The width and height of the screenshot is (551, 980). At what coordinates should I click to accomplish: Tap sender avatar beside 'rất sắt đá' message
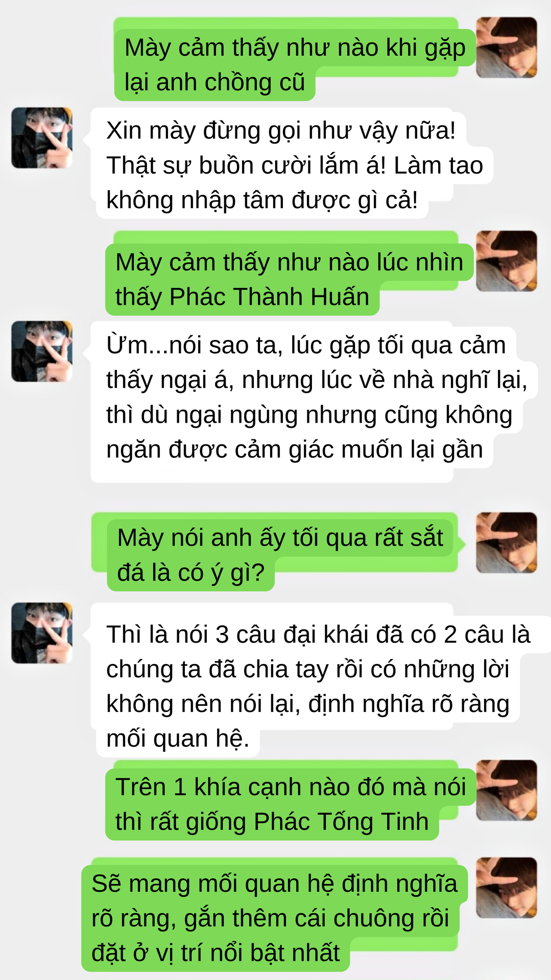coord(506,543)
